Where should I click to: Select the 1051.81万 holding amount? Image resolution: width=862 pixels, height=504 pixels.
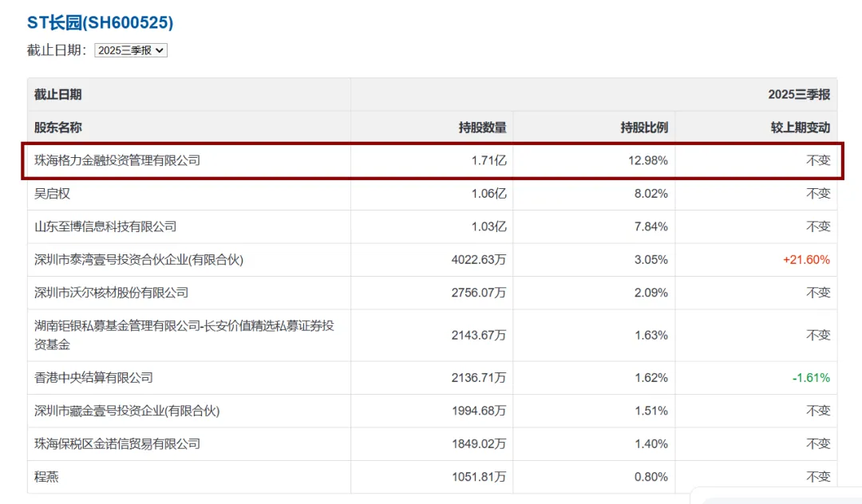pos(479,477)
